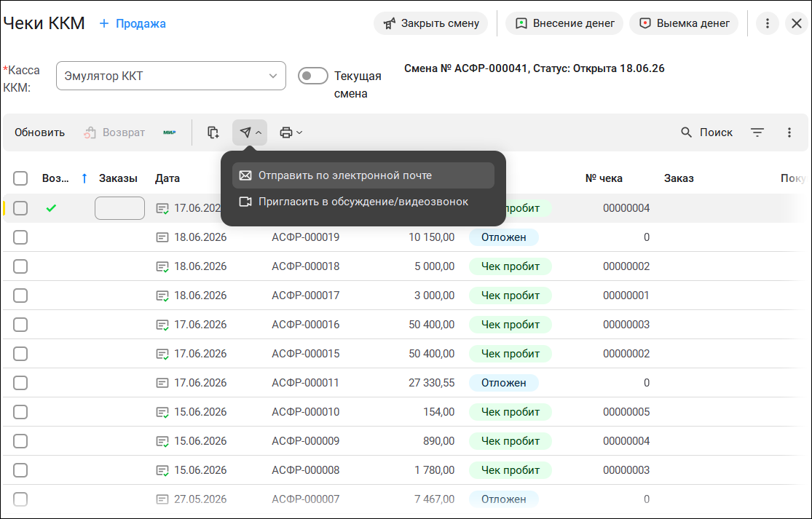Click the empty Заказы field in first row
This screenshot has height=519, width=812.
119,208
